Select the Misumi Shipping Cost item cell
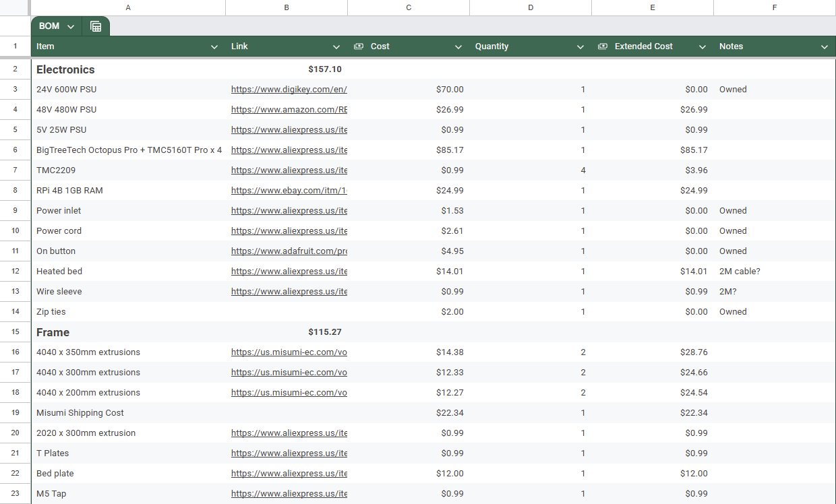836x504 pixels. pos(80,413)
